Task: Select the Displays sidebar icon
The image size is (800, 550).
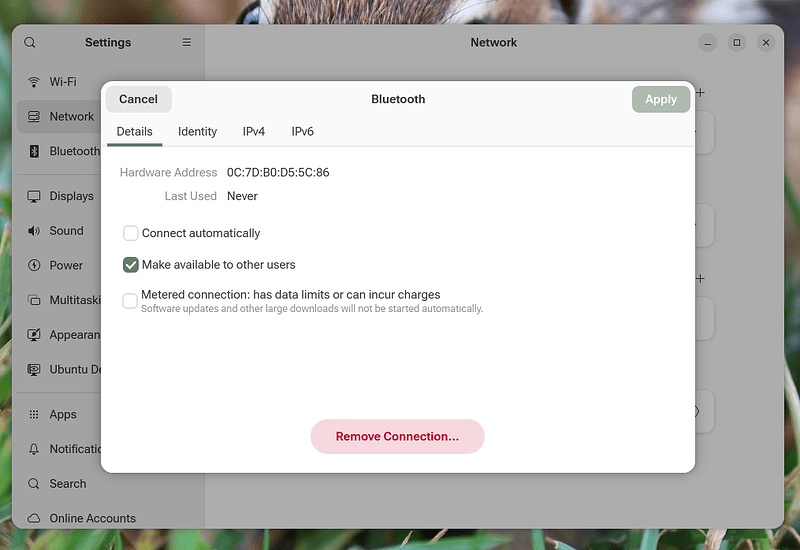Action: tap(34, 196)
